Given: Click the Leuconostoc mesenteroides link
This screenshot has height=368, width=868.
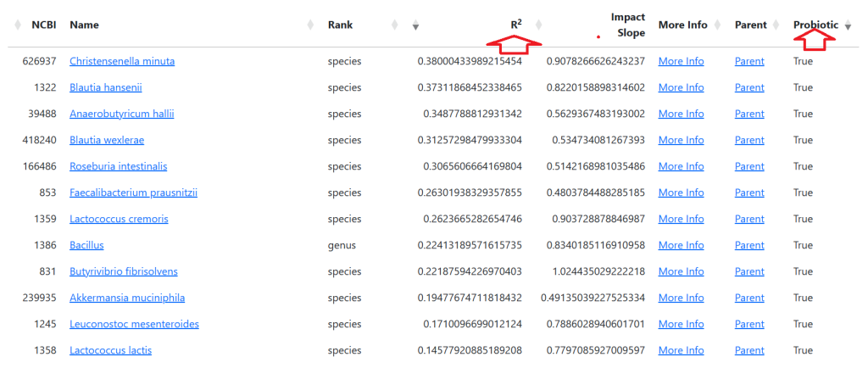Looking at the screenshot, I should pyautogui.click(x=134, y=324).
